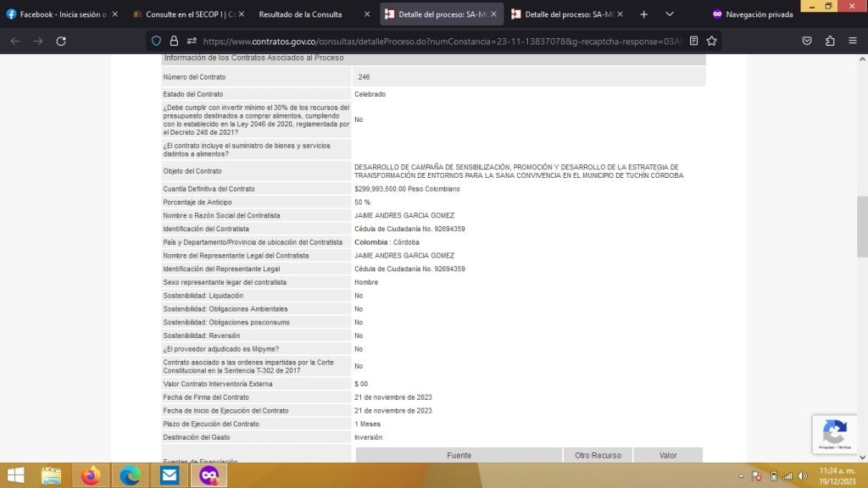Viewport: 868px width, 488px height.
Task: Open the Windows Start menu
Action: pos(15,475)
